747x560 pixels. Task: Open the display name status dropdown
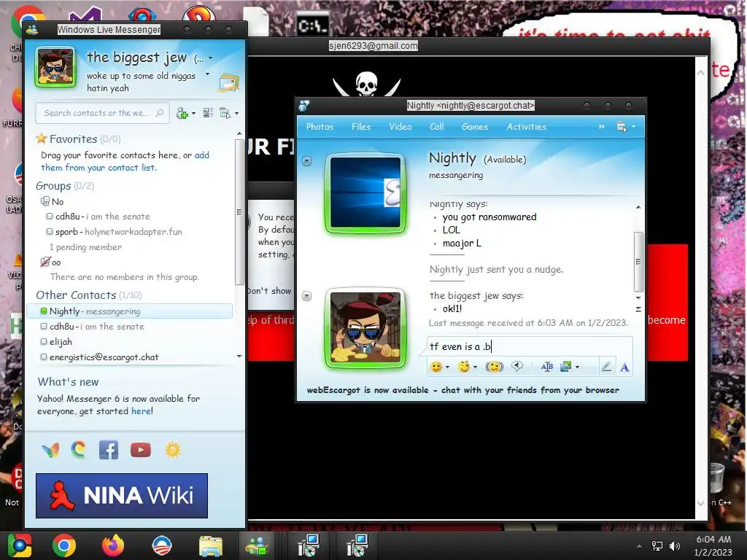tap(210, 58)
